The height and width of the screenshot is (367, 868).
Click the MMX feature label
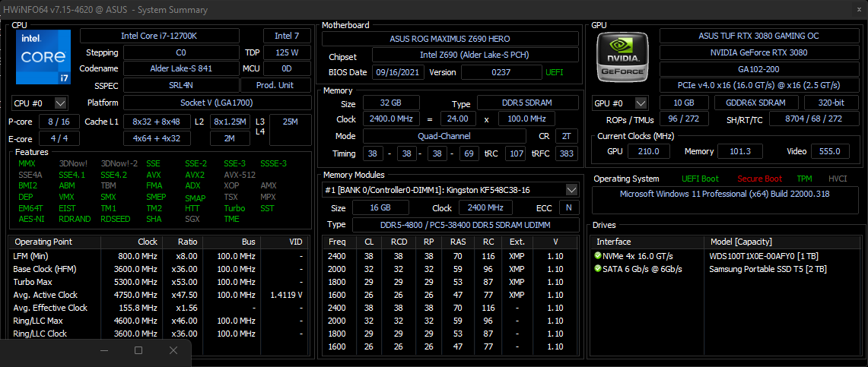coord(27,163)
